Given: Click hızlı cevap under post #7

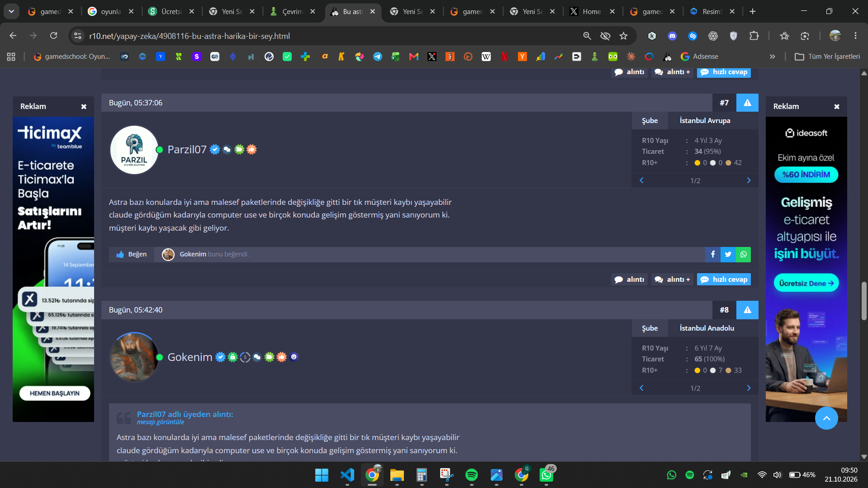Looking at the screenshot, I should click(x=724, y=280).
